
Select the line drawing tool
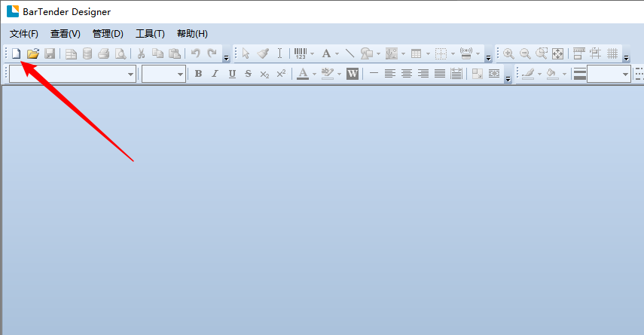[x=349, y=53]
